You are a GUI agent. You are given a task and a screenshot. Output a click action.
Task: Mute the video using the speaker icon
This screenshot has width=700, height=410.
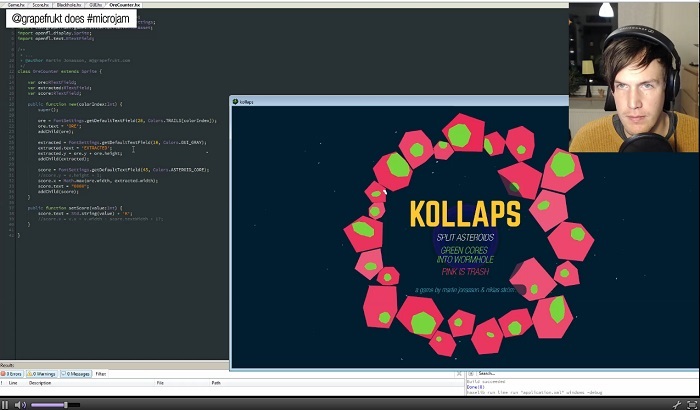21,404
